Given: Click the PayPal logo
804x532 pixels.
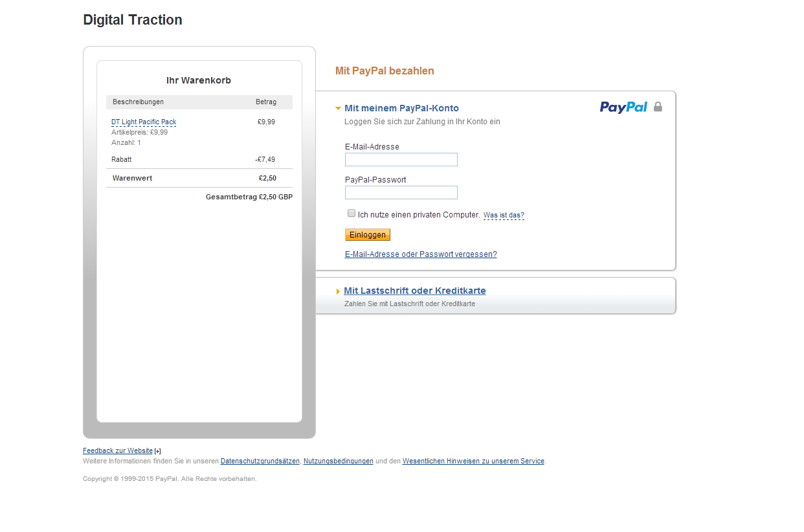Looking at the screenshot, I should coord(623,107).
